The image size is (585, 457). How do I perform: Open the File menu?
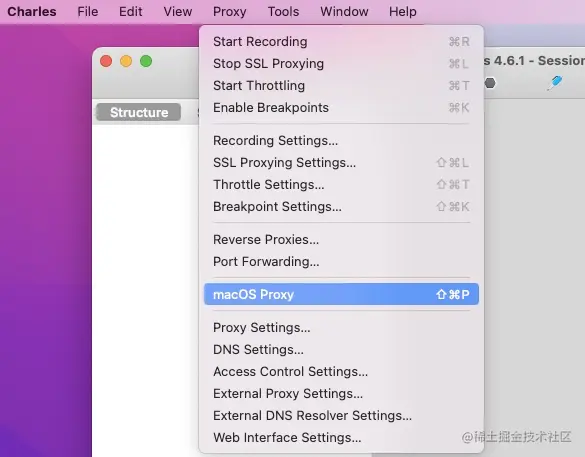pos(88,12)
